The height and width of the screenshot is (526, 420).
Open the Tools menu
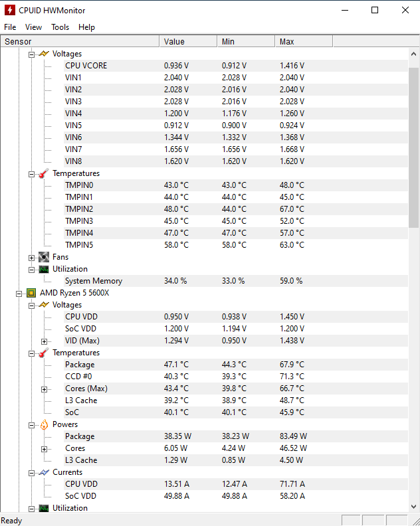pyautogui.click(x=60, y=27)
